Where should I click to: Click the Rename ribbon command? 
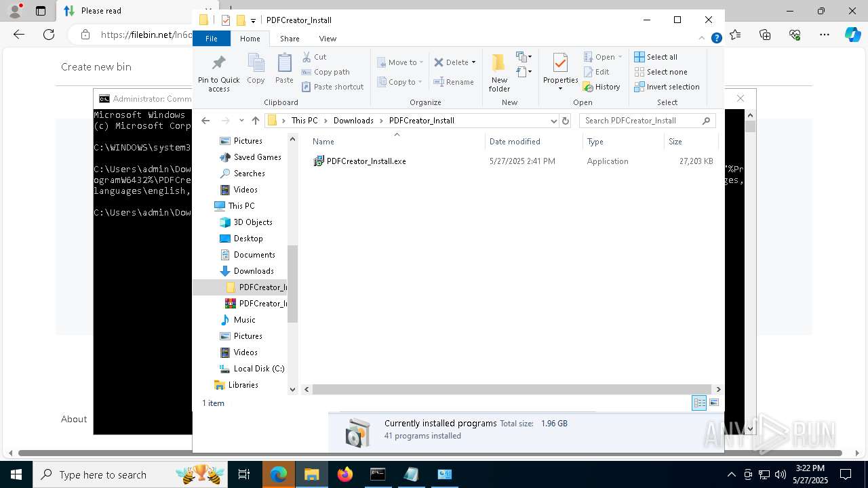(454, 82)
